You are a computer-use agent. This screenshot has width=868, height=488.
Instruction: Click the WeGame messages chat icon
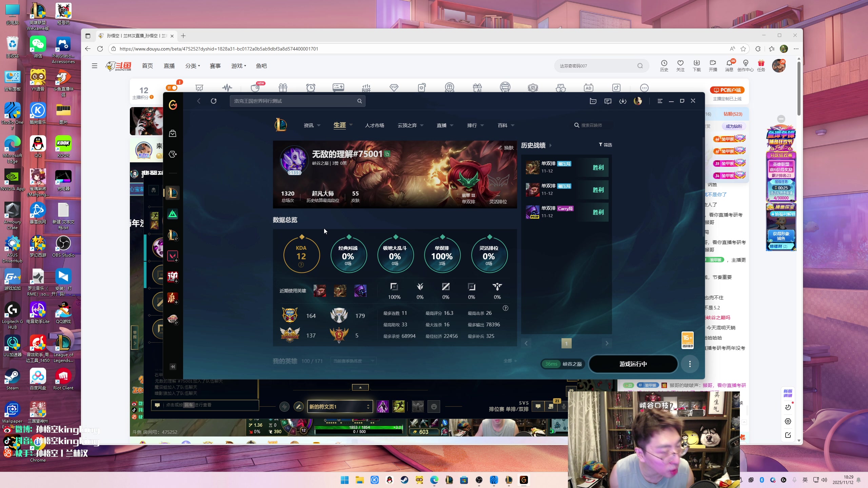608,101
